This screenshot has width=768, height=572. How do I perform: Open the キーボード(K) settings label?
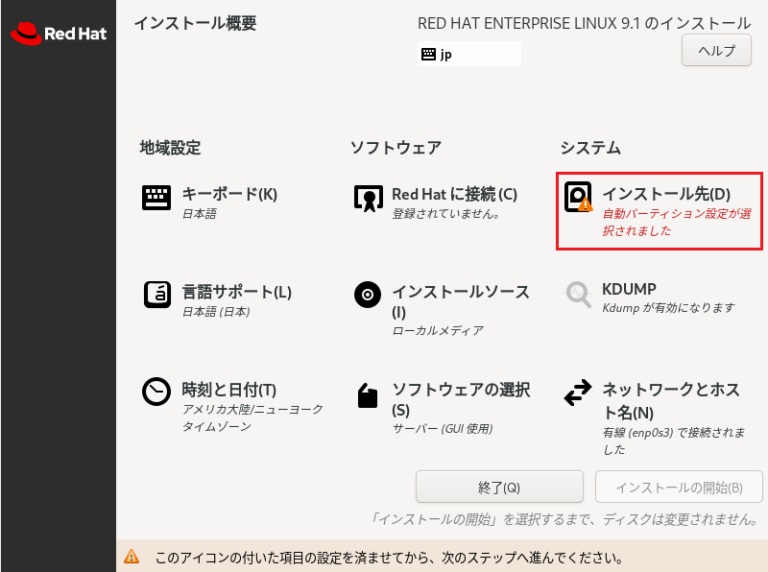pyautogui.click(x=229, y=194)
